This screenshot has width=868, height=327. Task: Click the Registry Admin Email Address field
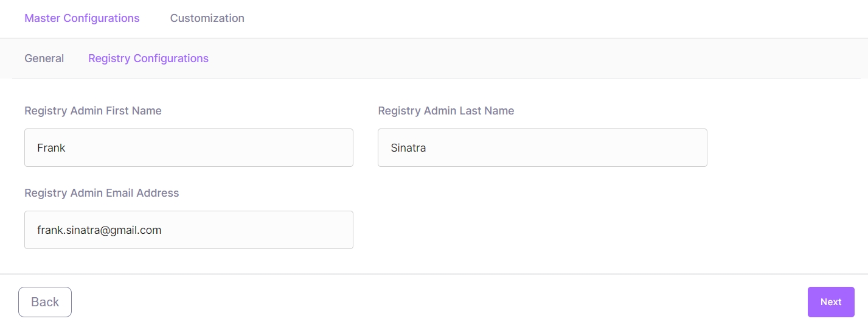[189, 230]
